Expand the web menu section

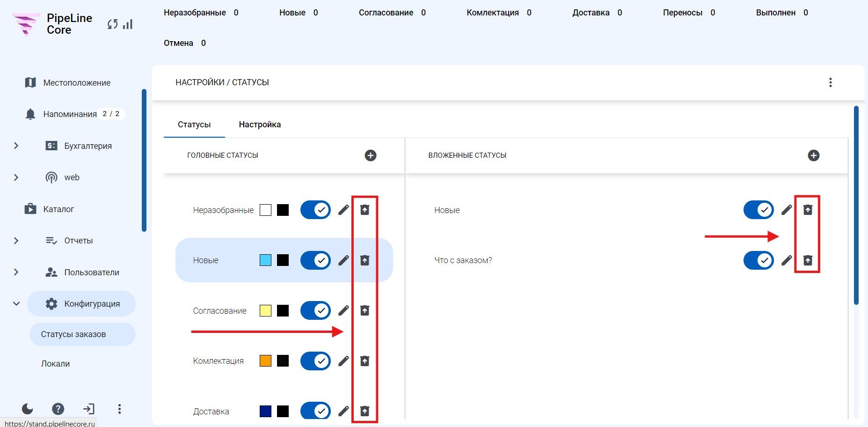point(16,177)
